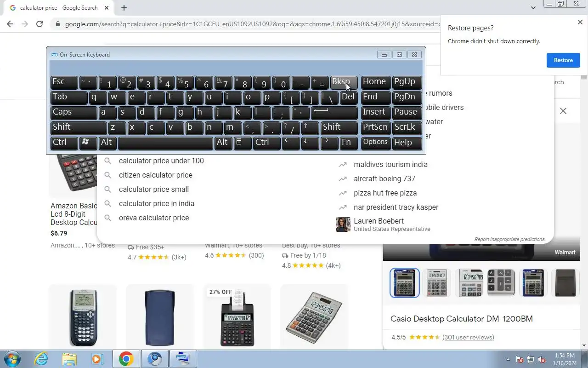Open Windows Media Player from taskbar
Viewport: 588px width, 368px height.
[x=97, y=359]
